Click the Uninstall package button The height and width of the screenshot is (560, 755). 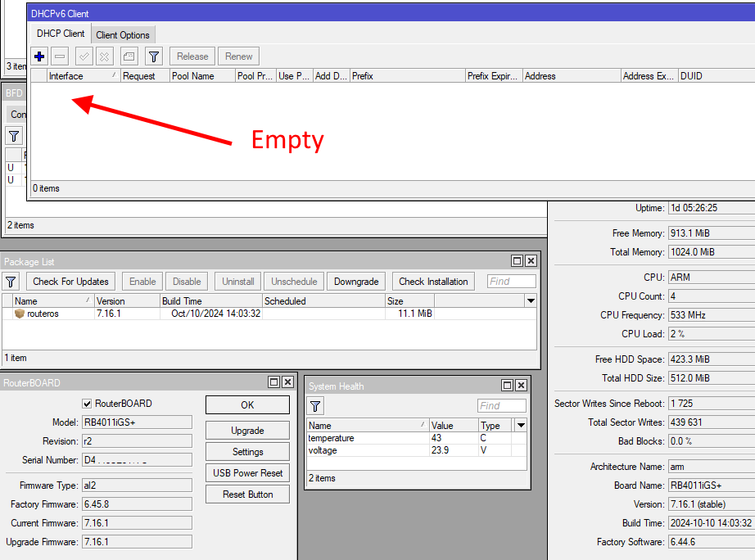coord(237,281)
